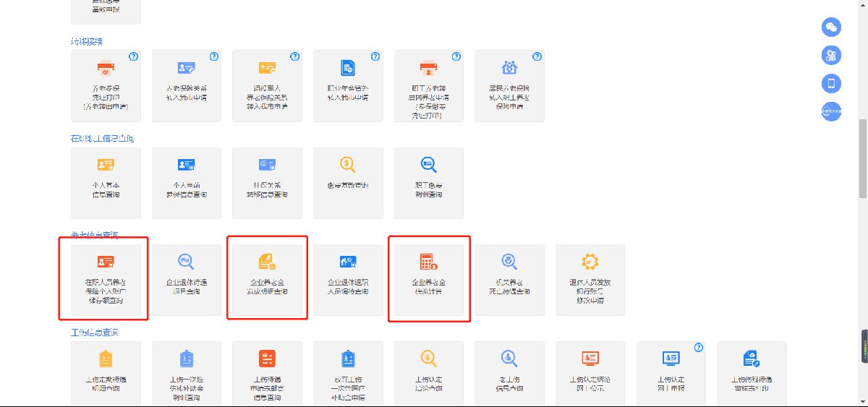Open 工伤待遇申请表部分信息查询 card

pyautogui.click(x=267, y=372)
